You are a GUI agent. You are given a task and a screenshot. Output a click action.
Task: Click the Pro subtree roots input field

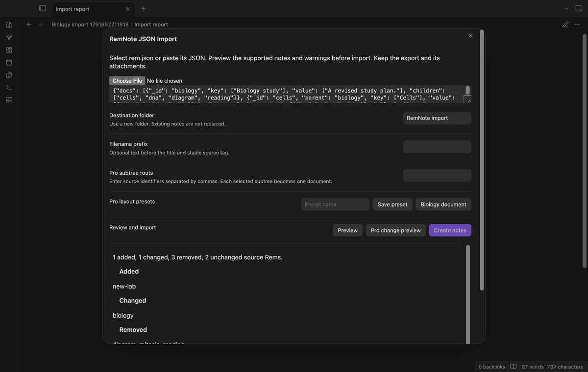click(x=437, y=176)
